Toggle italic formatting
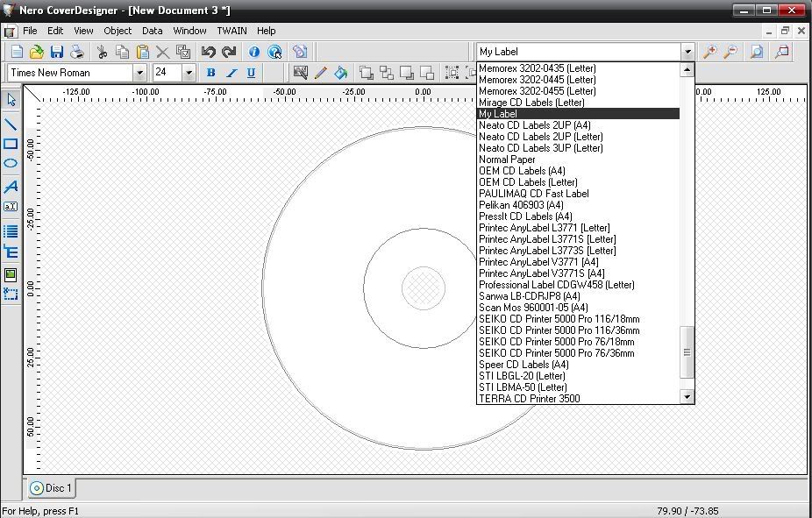 pyautogui.click(x=231, y=73)
